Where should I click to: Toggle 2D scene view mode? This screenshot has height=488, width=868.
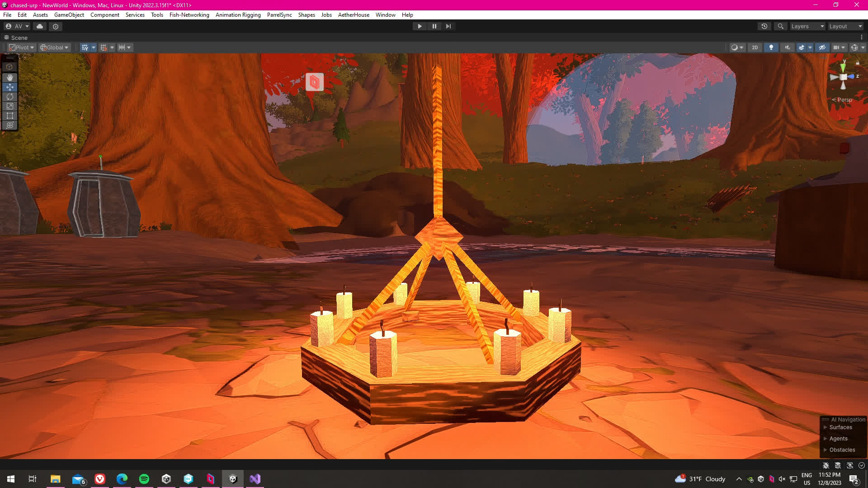pyautogui.click(x=755, y=47)
